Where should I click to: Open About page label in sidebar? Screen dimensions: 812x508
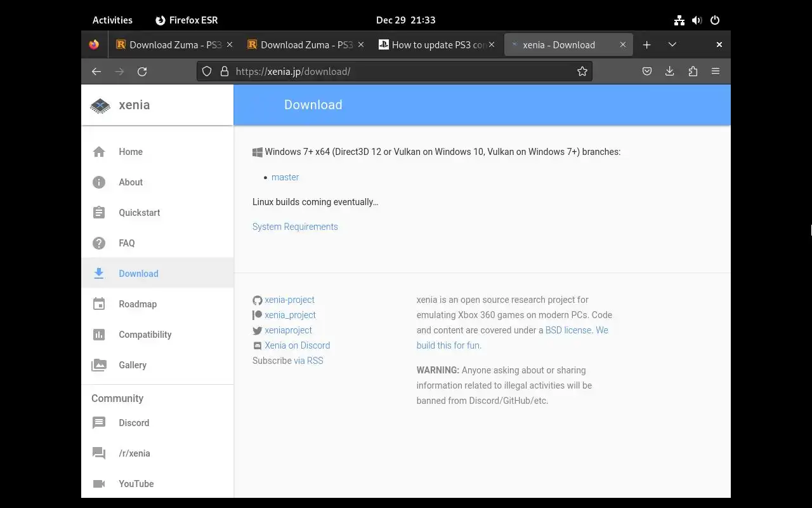tap(131, 182)
